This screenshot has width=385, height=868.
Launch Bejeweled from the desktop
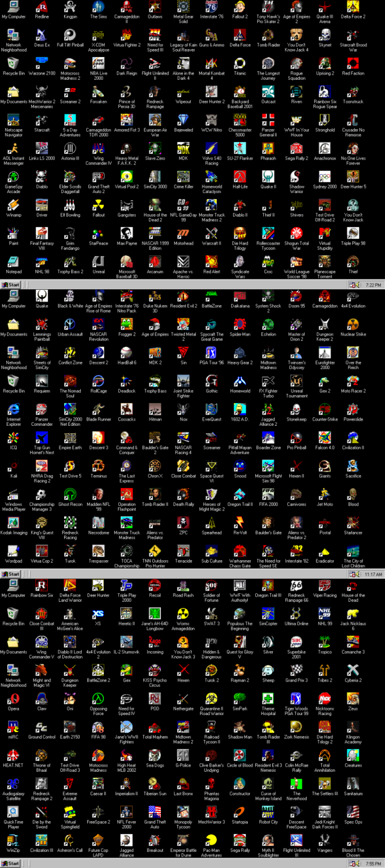click(183, 120)
